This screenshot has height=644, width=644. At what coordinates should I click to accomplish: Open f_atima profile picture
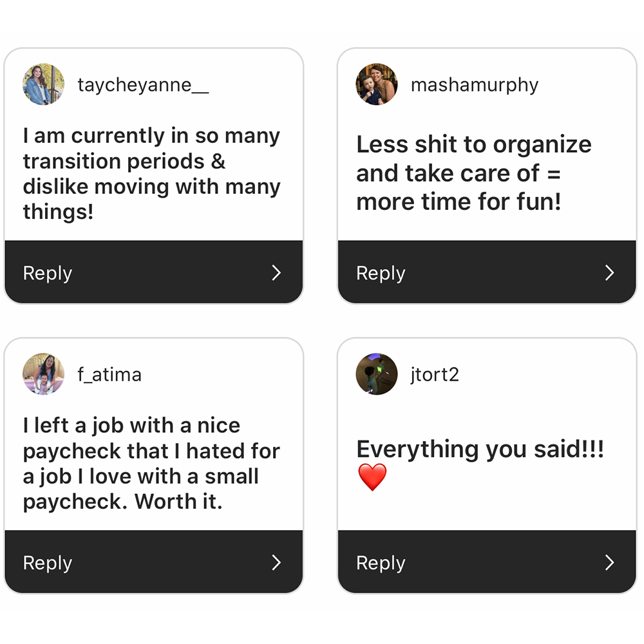(x=44, y=374)
